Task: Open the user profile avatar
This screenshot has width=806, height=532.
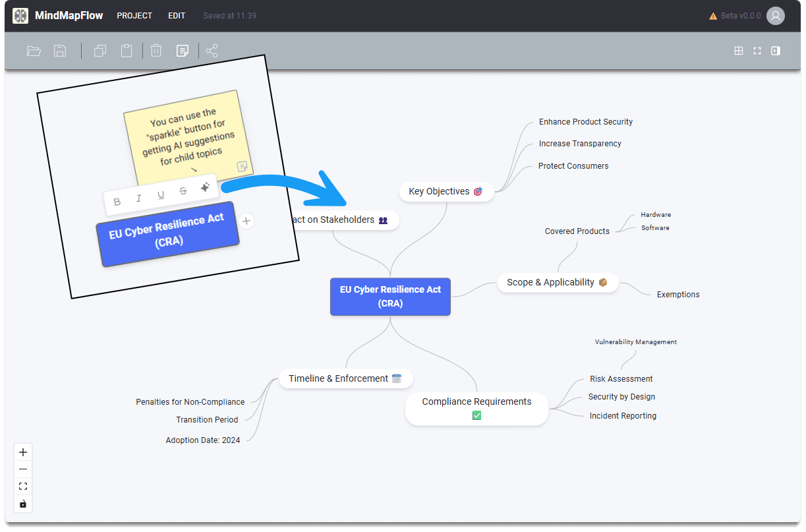Action: pos(776,16)
